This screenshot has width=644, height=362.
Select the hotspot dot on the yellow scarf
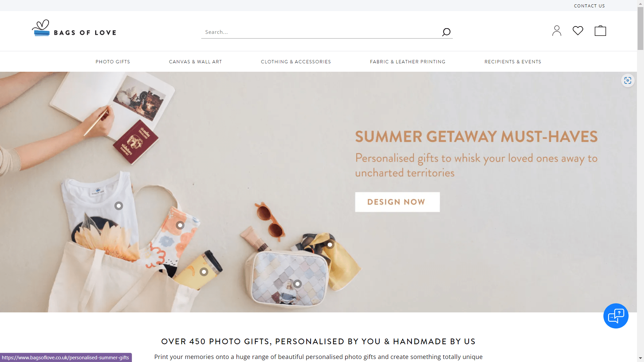pos(330,245)
